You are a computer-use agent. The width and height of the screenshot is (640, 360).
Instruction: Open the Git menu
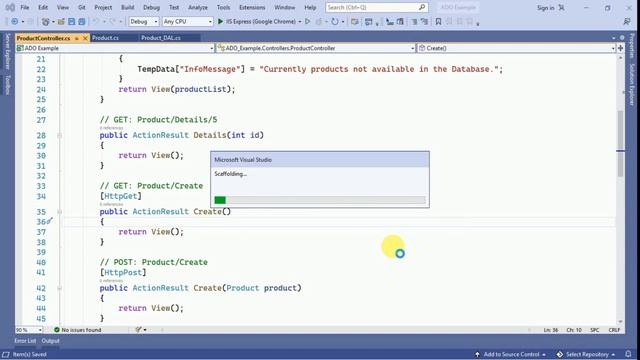pos(82,7)
